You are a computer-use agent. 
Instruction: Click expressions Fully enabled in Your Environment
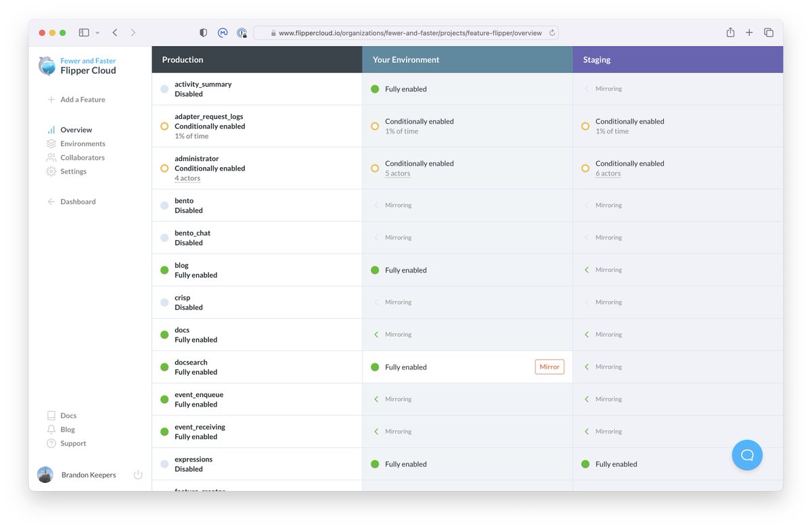(406, 464)
